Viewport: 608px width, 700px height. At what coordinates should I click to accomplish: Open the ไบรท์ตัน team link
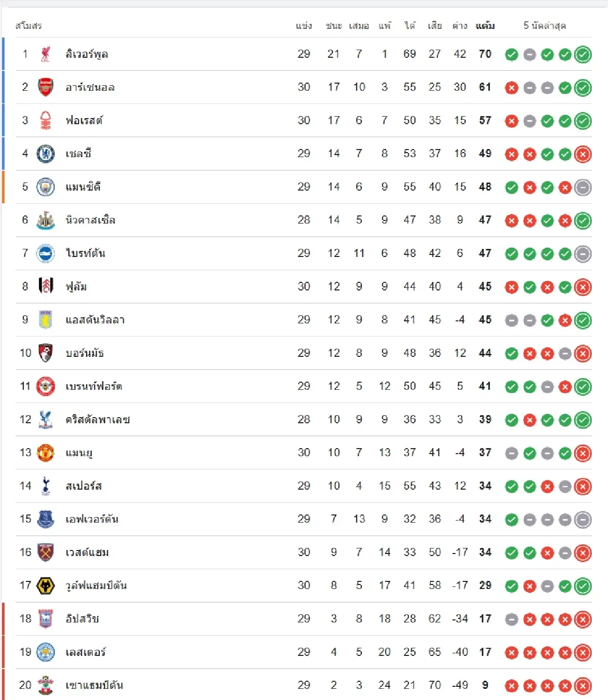(x=85, y=253)
